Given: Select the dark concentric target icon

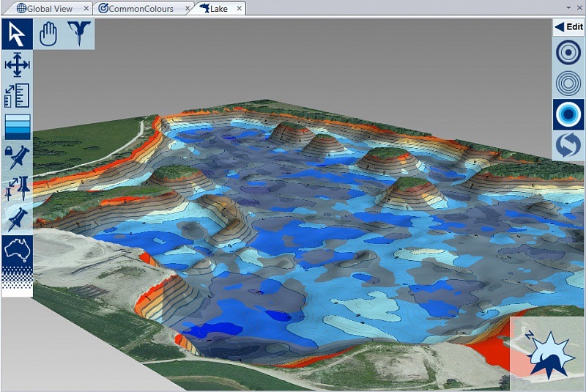Looking at the screenshot, I should point(568,52).
